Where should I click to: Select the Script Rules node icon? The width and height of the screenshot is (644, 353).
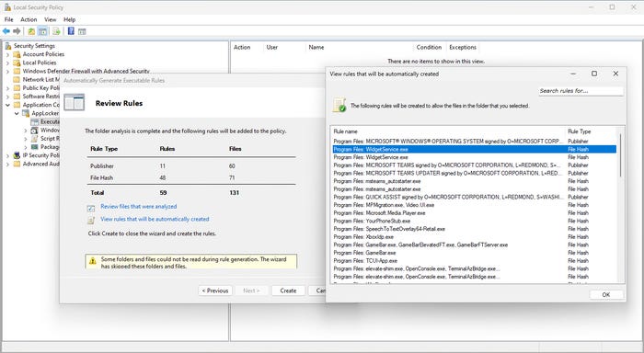point(35,138)
